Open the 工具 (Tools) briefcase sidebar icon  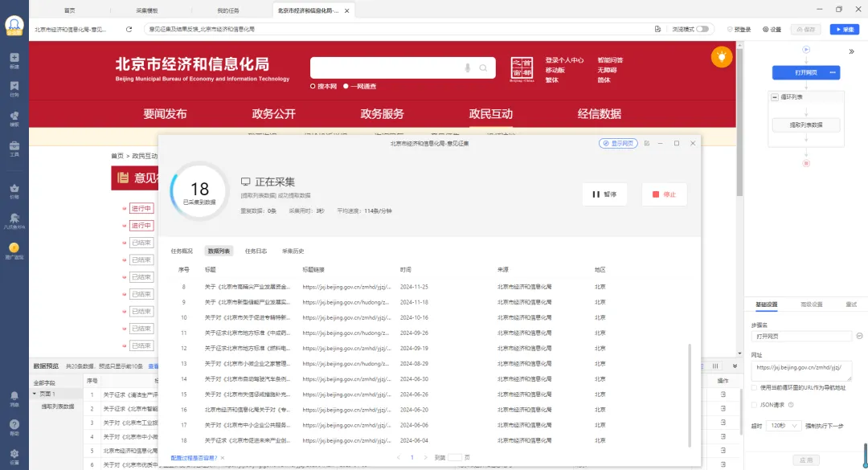(14, 149)
